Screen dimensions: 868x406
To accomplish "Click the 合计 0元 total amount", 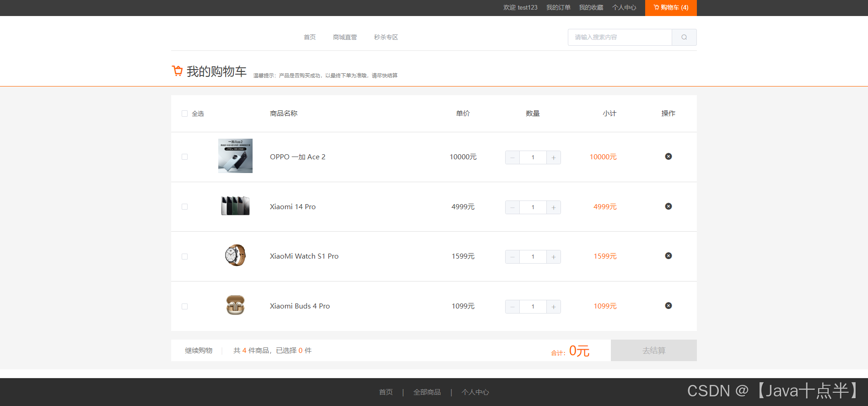I will coord(571,351).
